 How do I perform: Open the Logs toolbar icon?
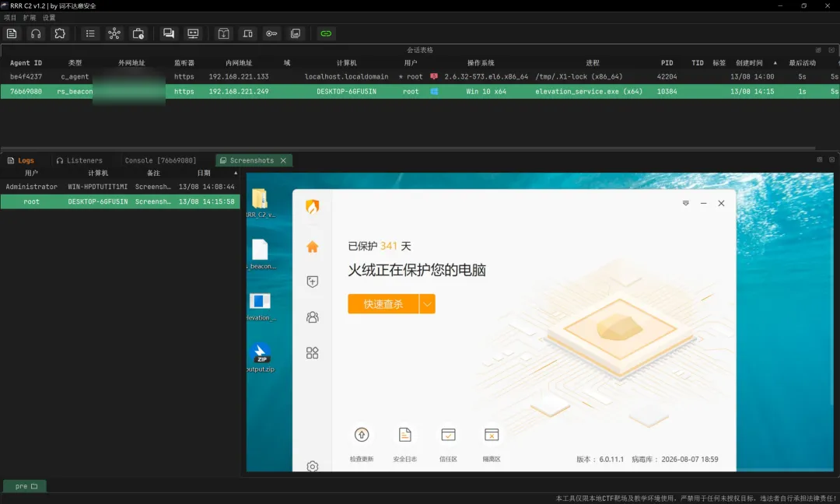click(x=12, y=33)
